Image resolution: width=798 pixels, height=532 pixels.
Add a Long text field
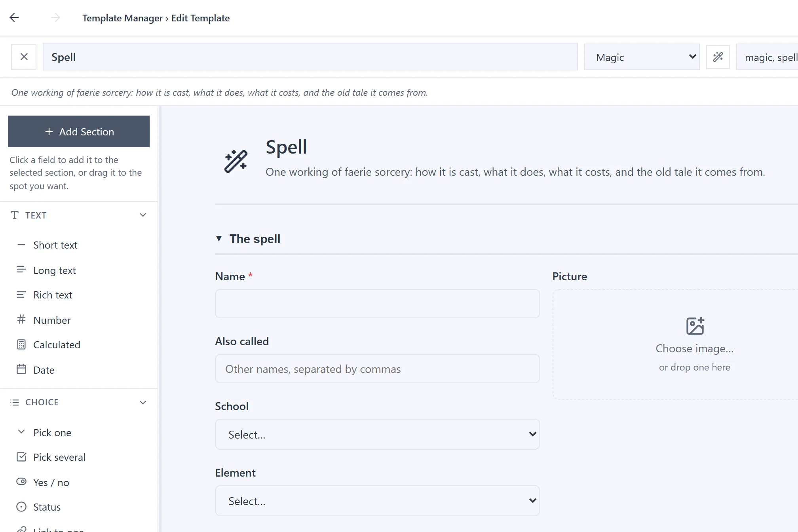(79, 270)
